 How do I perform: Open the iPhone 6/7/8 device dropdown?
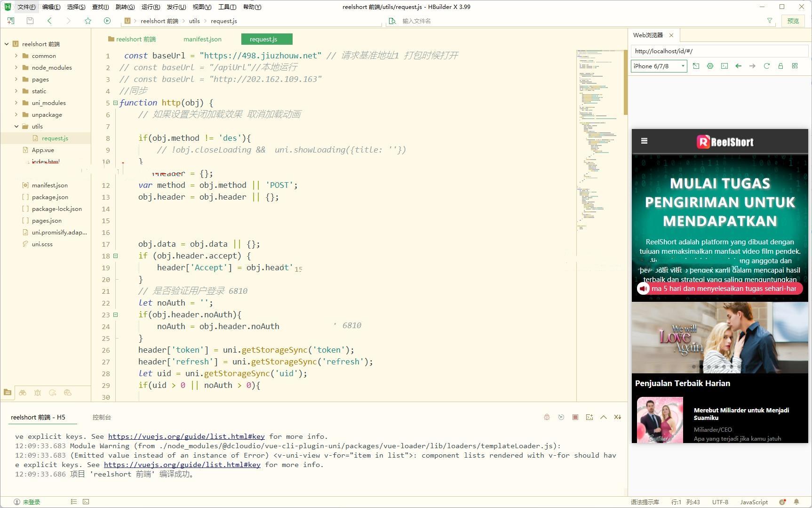(x=659, y=66)
